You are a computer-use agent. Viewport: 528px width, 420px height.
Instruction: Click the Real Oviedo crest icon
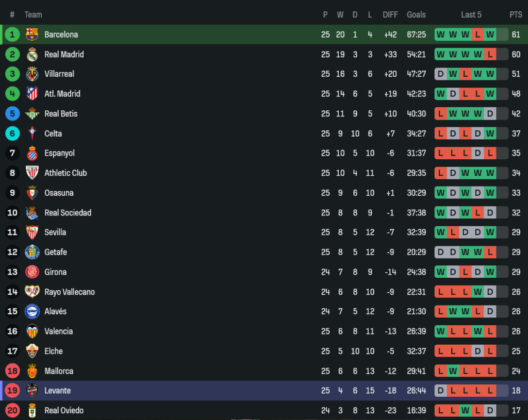click(32, 410)
